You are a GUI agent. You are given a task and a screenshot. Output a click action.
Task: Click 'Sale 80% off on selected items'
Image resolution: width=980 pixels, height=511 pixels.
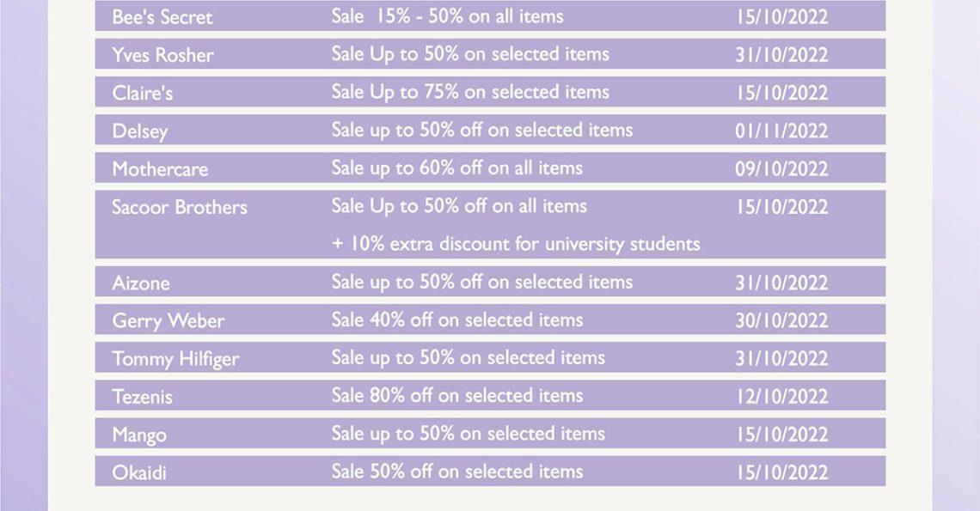tap(456, 395)
